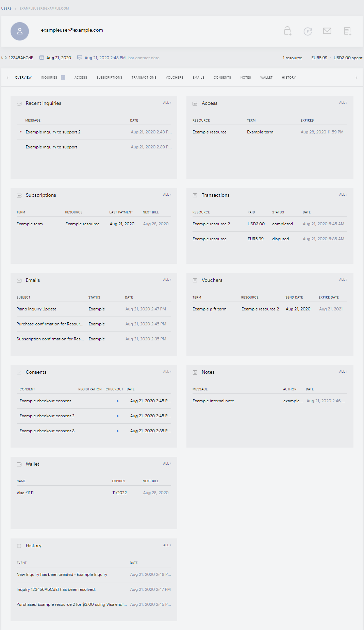Select Example resource in Access panel
The image size is (364, 630).
point(210,132)
